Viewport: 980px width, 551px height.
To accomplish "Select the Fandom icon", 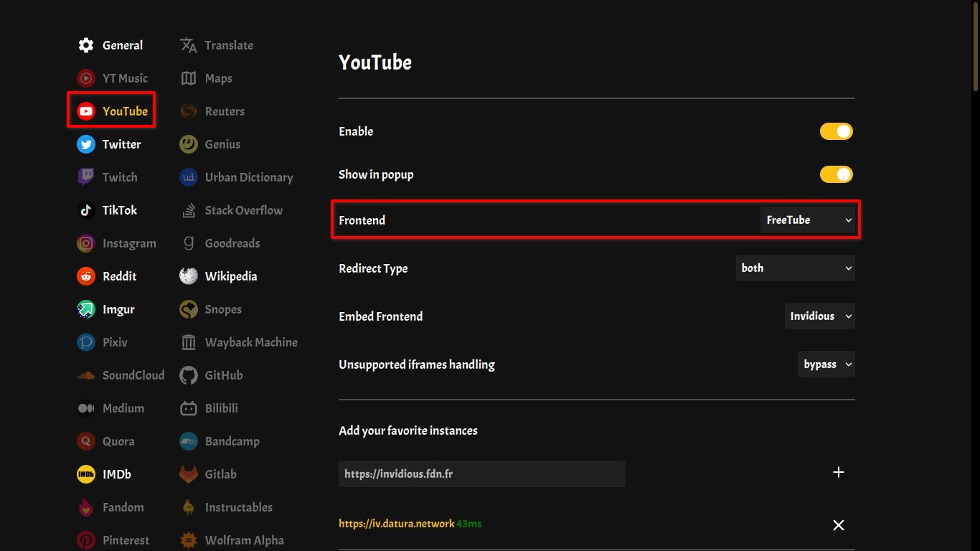I will point(86,507).
